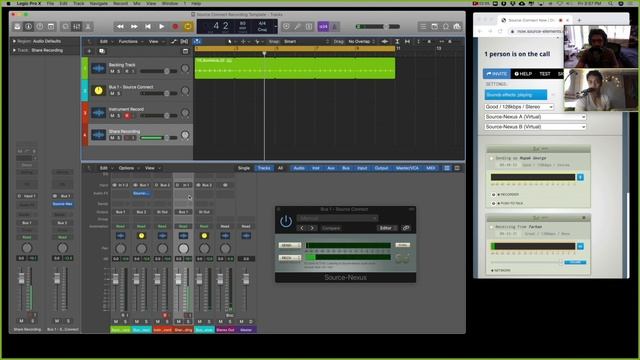The width and height of the screenshot is (640, 360).
Task: Open a new browser tab with plus
Action: tap(579, 20)
